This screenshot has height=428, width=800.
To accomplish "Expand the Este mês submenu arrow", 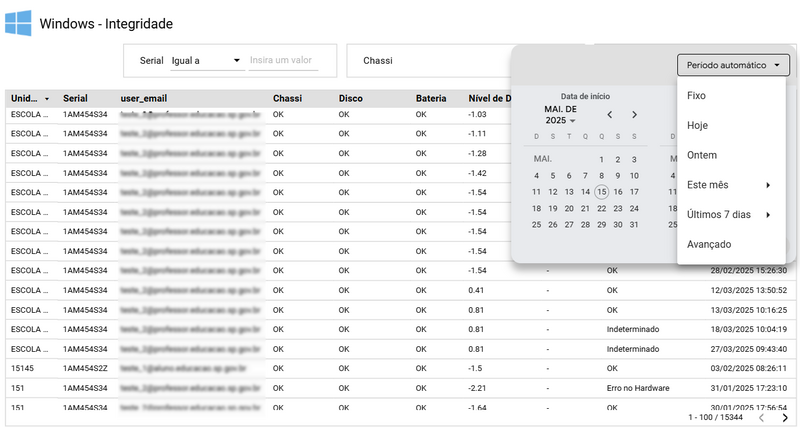I will [x=768, y=185].
